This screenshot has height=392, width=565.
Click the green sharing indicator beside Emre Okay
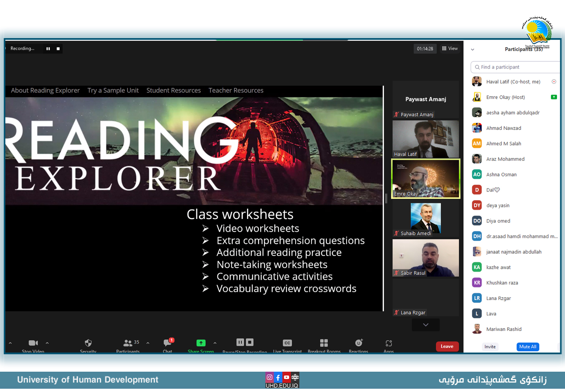point(554,97)
